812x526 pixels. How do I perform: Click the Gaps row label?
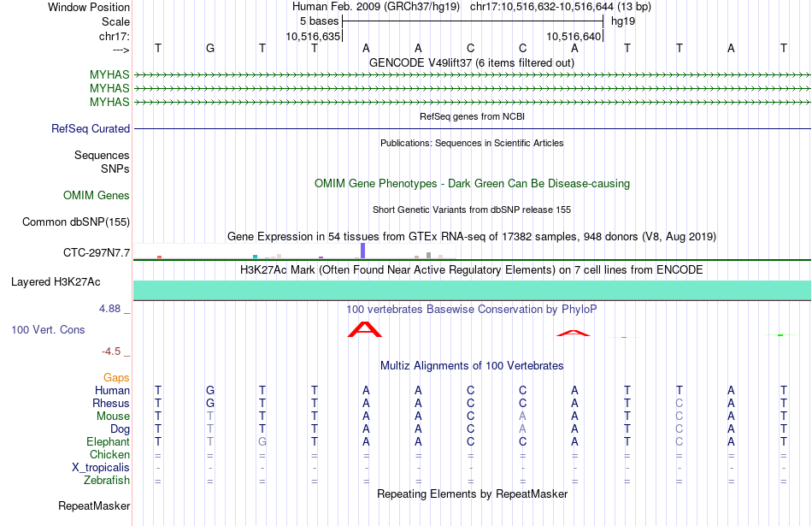(x=116, y=378)
